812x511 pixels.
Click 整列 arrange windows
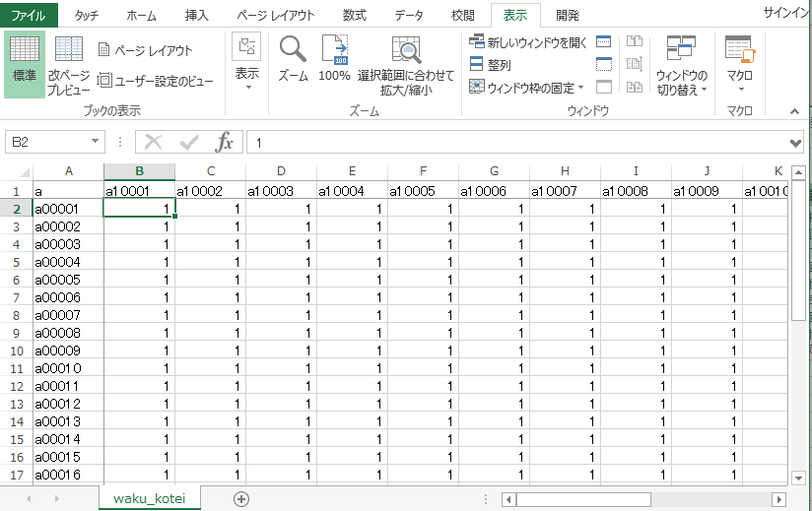click(491, 65)
